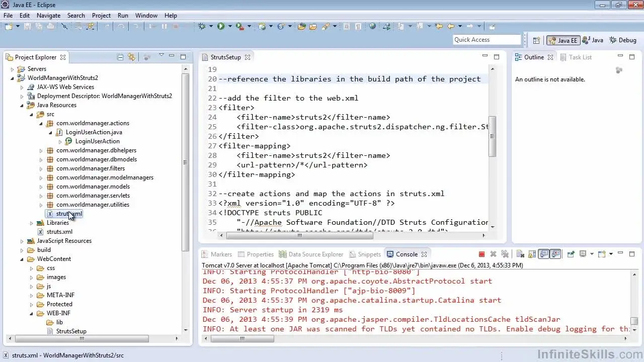Click the Pin Console icon
The image size is (644, 362).
(571, 254)
